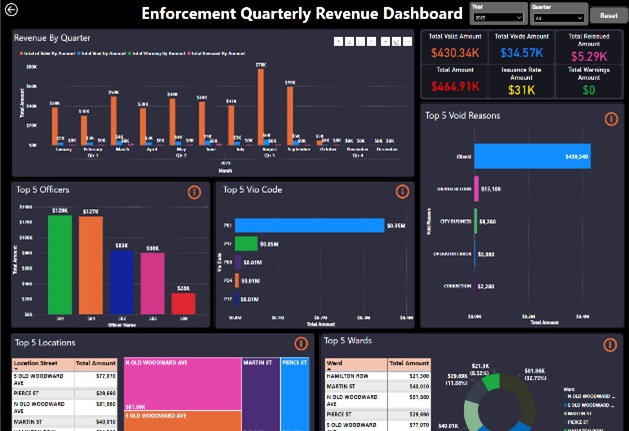Screen dimensions: 629x431
Task: Select the Total Valid Amount card
Action: (x=455, y=47)
